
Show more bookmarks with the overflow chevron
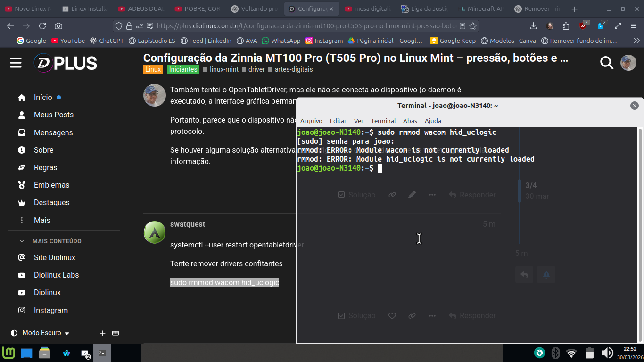(x=635, y=41)
